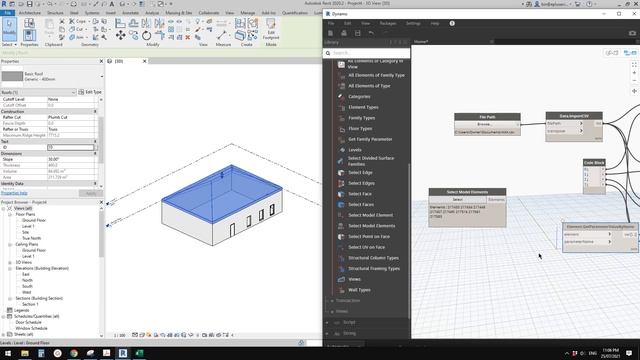Click Wall Types in Dynamo library

[x=359, y=290]
